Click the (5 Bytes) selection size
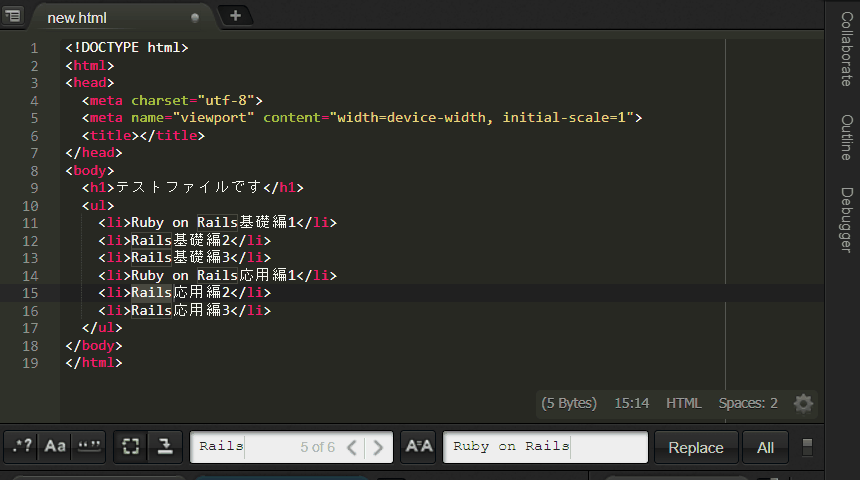 click(x=569, y=403)
